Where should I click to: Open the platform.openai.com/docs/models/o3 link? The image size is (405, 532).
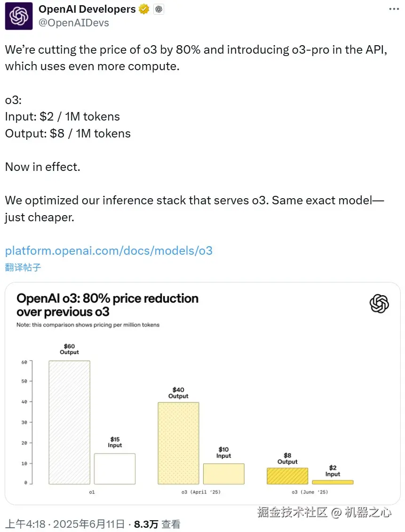[109, 250]
